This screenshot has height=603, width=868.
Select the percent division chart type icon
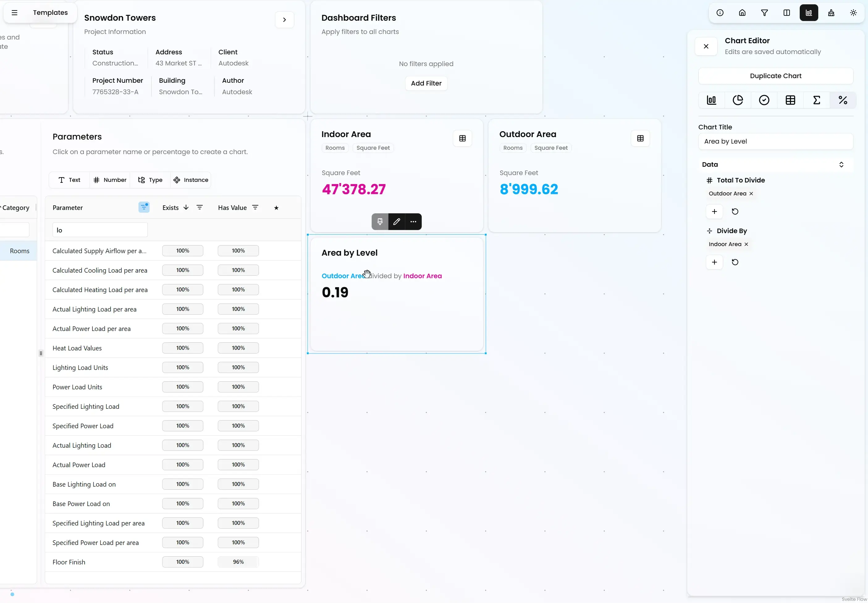pyautogui.click(x=843, y=100)
